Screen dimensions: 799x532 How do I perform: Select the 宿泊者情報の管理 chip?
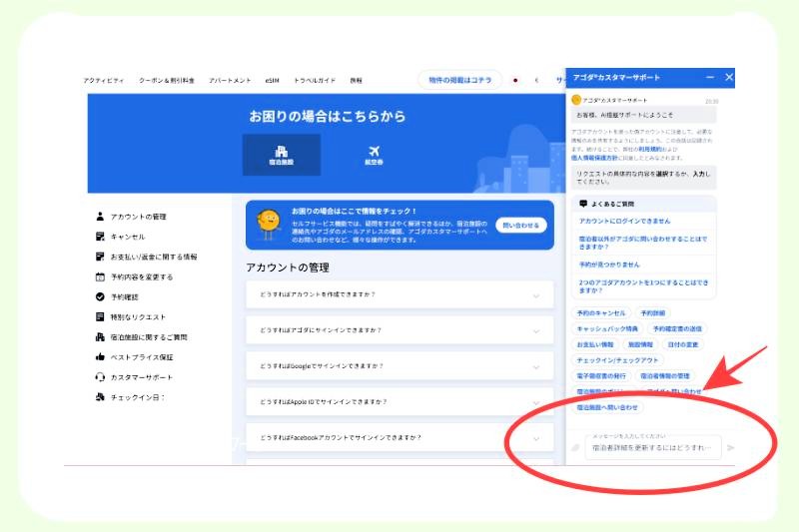(x=665, y=376)
